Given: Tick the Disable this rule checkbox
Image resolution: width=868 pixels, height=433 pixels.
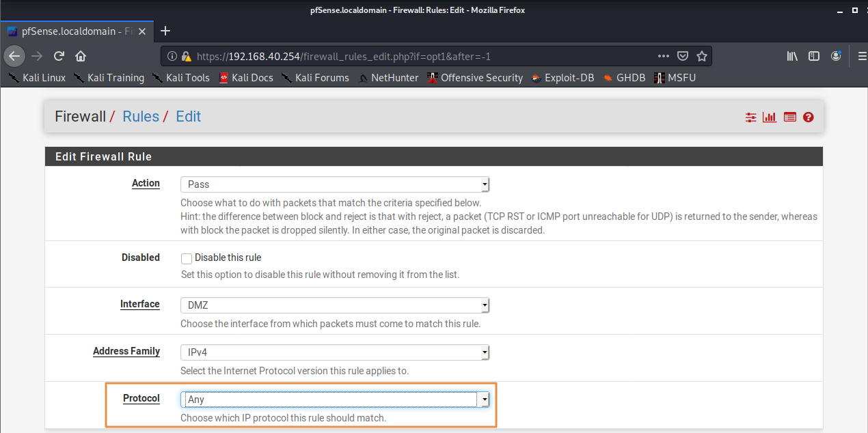Looking at the screenshot, I should pos(186,258).
